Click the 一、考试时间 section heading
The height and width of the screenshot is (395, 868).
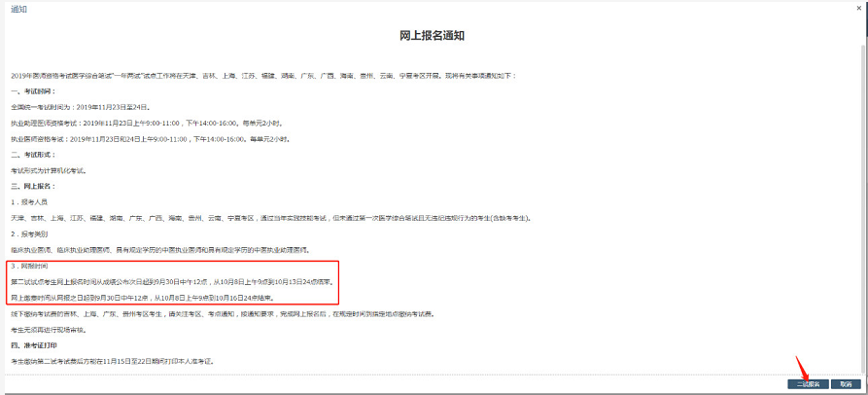pyautogui.click(x=35, y=90)
